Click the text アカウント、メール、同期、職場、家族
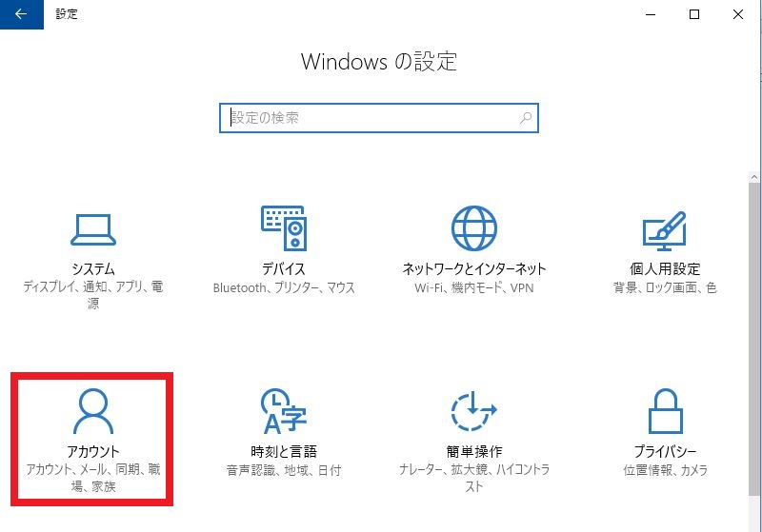The height and width of the screenshot is (532, 762). click(x=92, y=478)
